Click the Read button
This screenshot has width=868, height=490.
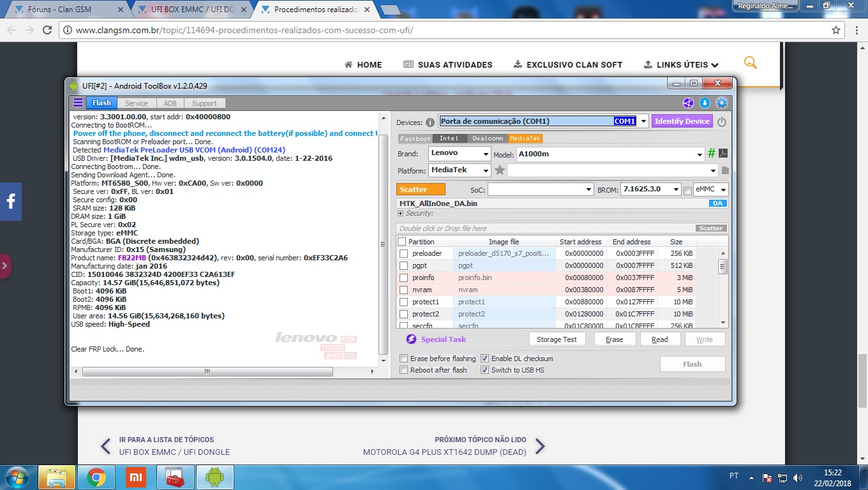(x=660, y=339)
